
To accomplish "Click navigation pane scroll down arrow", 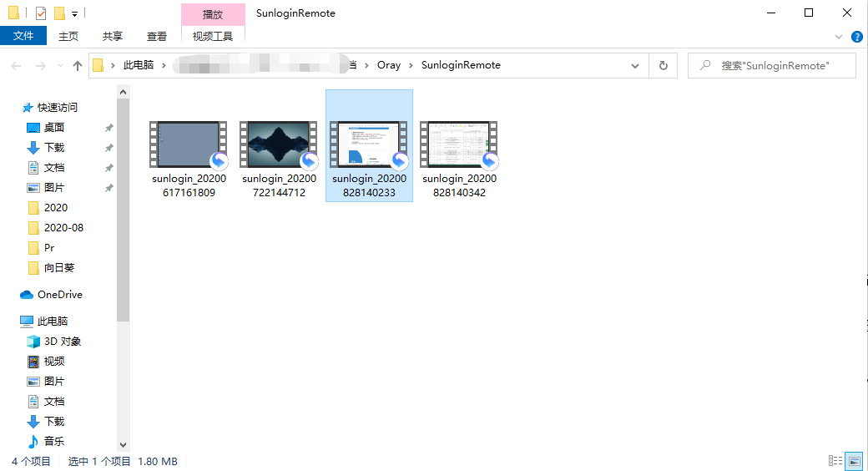I will (123, 444).
